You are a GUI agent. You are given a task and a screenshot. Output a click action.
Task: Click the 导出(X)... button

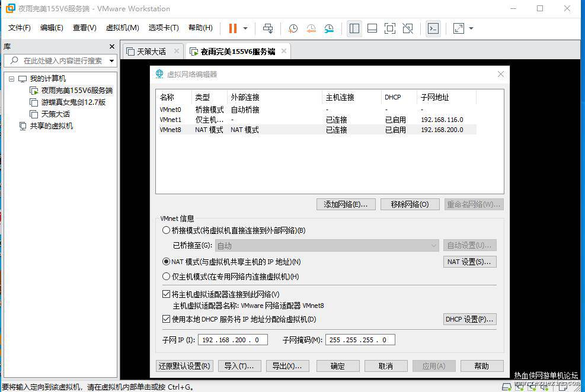point(287,366)
